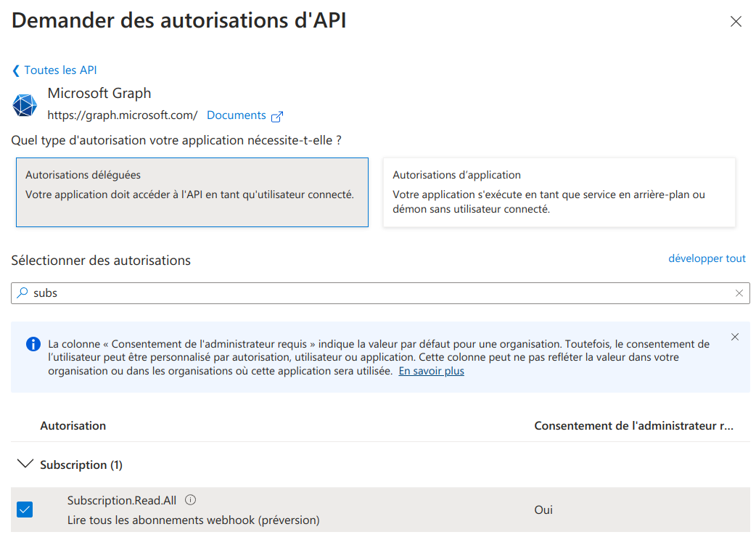Click the https://graph.microsoft.com/ URL text
This screenshot has height=540, width=756.
pos(123,115)
